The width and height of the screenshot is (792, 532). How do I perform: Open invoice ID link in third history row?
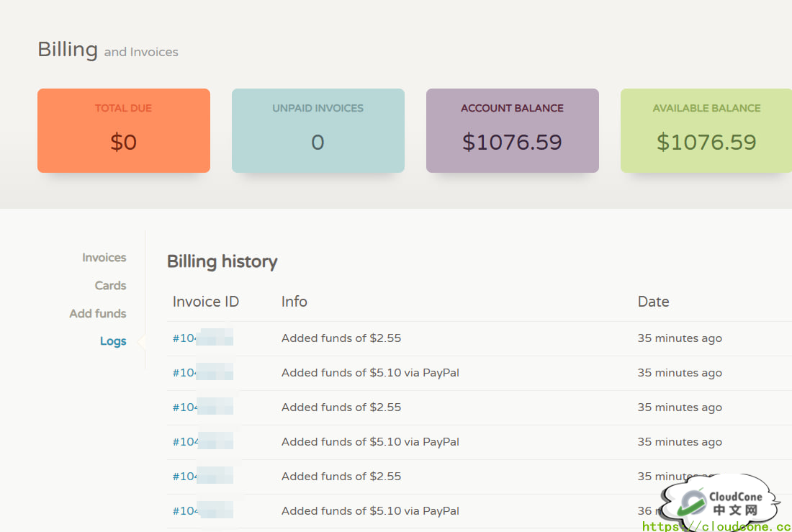coord(202,407)
